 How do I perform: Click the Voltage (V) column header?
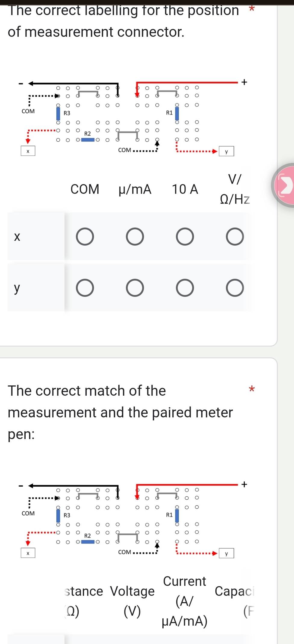point(132,601)
